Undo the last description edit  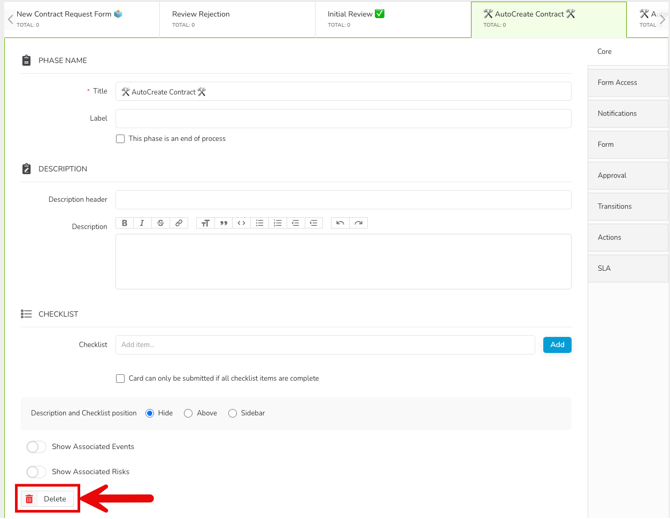[x=340, y=223]
